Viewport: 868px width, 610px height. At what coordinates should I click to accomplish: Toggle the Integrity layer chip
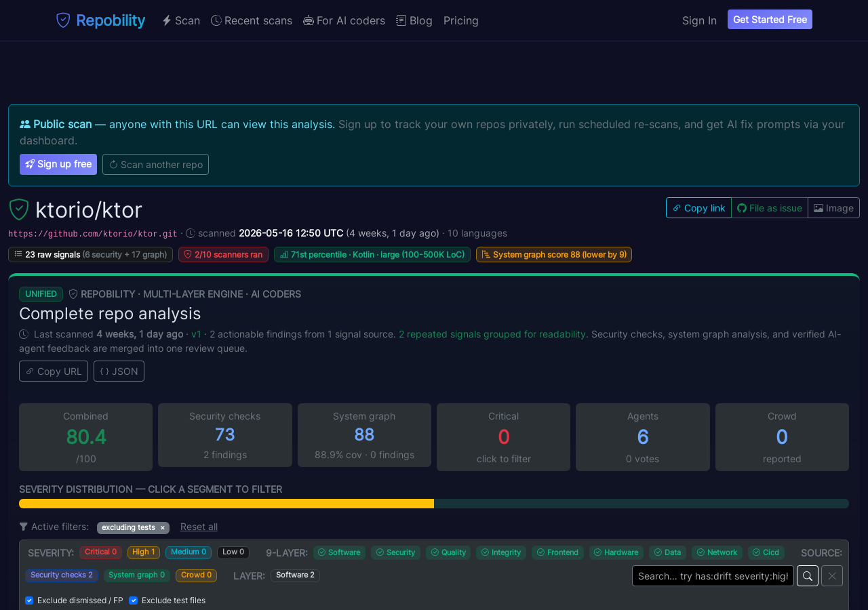501,552
